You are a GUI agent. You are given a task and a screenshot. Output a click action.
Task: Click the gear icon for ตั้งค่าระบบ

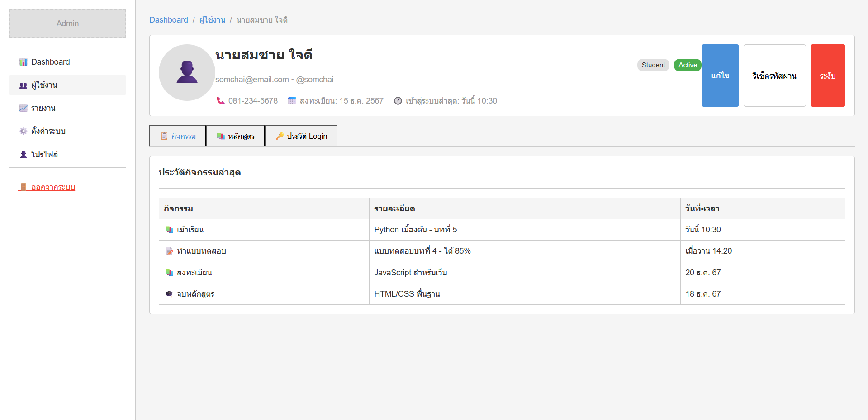point(23,131)
